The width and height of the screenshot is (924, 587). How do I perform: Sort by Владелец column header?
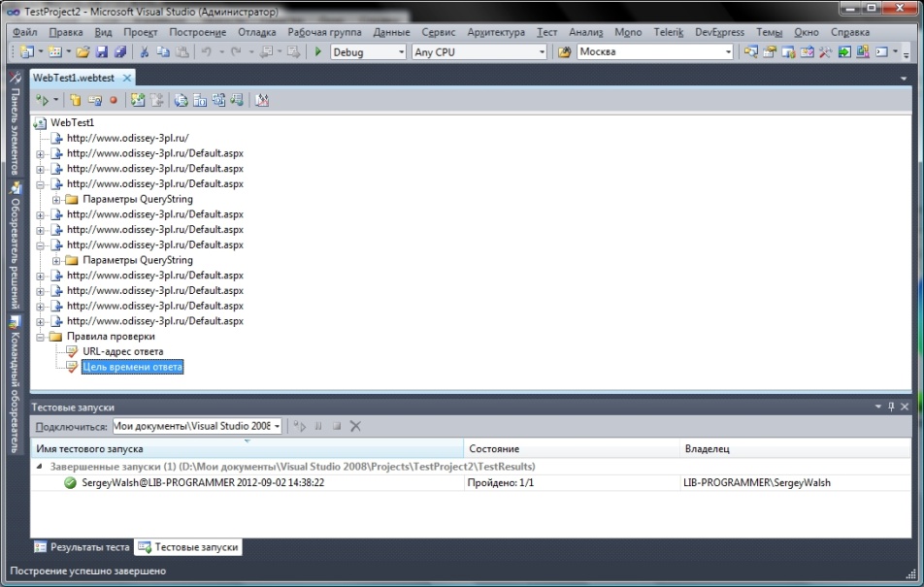pyautogui.click(x=795, y=448)
